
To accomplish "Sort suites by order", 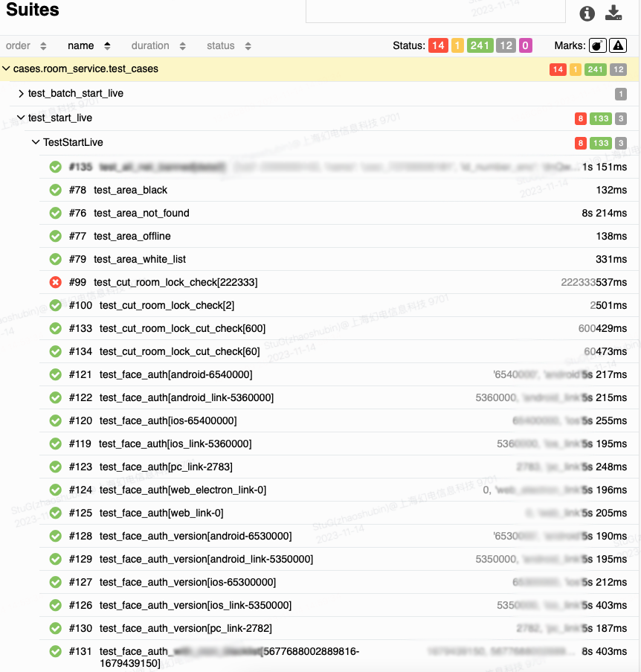I will 26,46.
